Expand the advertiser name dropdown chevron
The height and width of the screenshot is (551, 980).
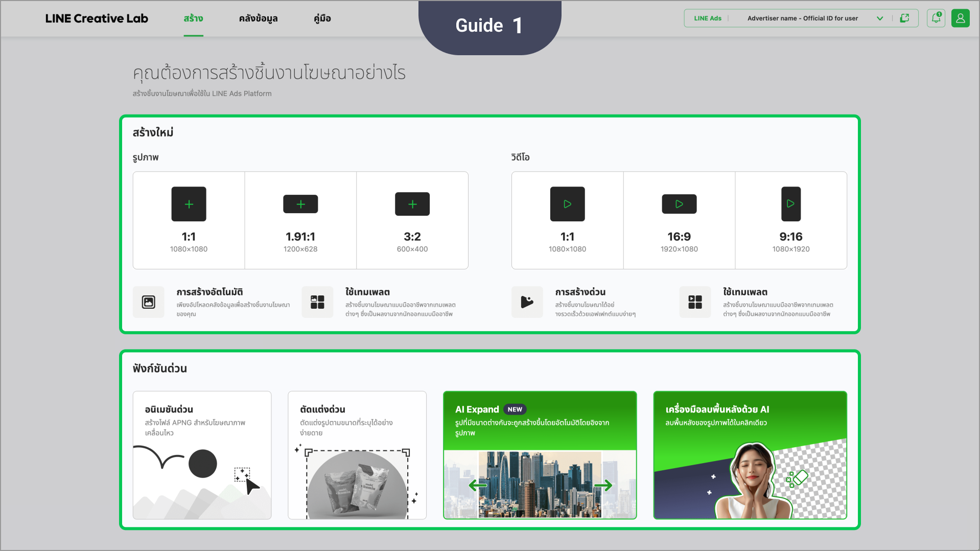click(880, 18)
